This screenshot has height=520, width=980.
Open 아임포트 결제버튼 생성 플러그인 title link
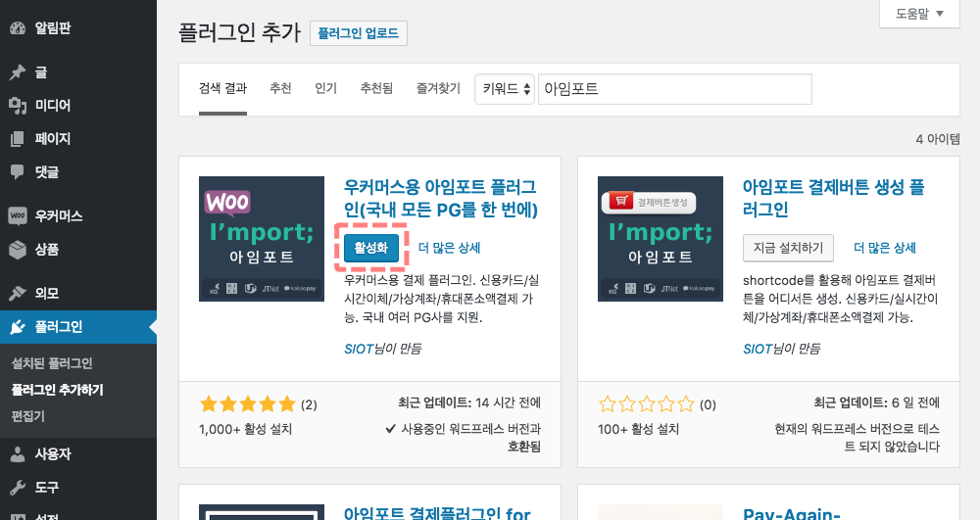point(834,199)
